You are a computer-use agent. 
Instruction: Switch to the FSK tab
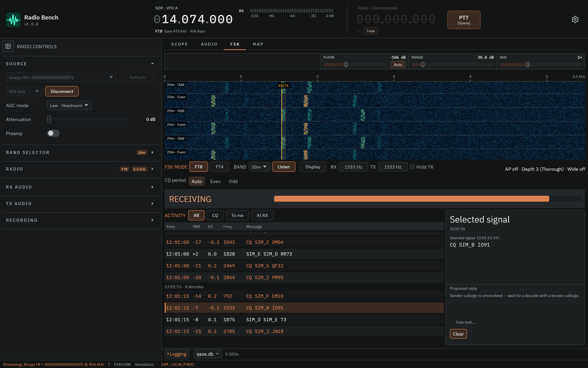pyautogui.click(x=235, y=44)
